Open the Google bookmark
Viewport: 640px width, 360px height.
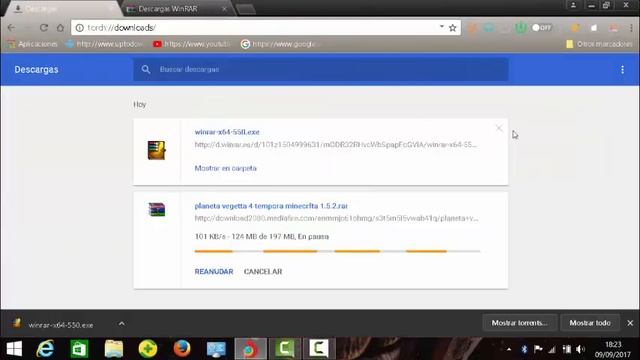coord(278,44)
